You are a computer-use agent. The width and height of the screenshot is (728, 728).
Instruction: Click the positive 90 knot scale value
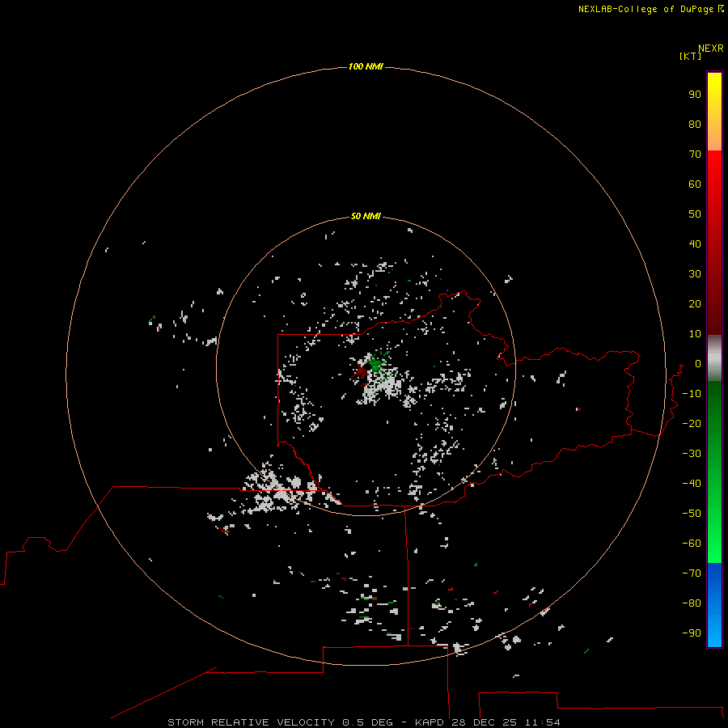(x=695, y=95)
